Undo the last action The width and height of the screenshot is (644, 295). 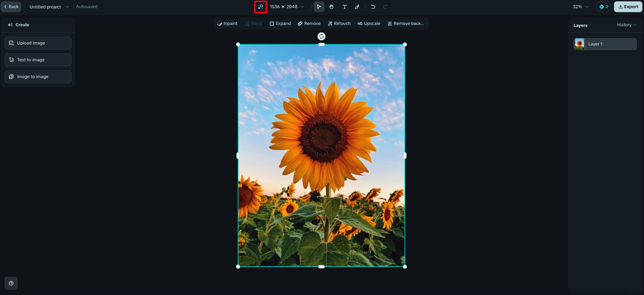(x=373, y=7)
